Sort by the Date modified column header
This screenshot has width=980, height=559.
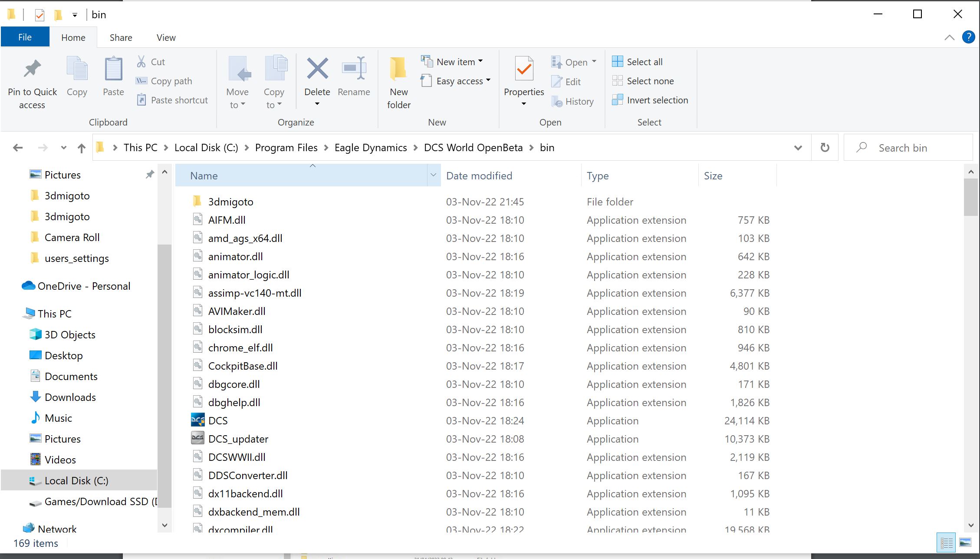tap(511, 175)
